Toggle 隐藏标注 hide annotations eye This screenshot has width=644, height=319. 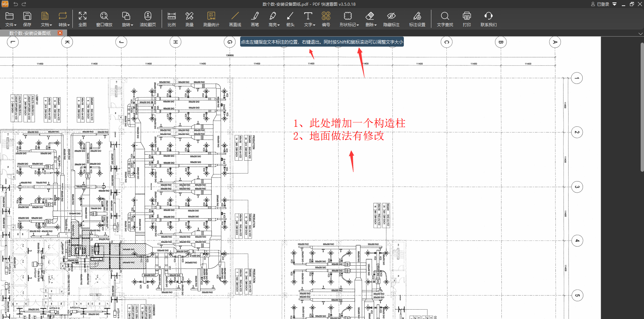click(391, 16)
